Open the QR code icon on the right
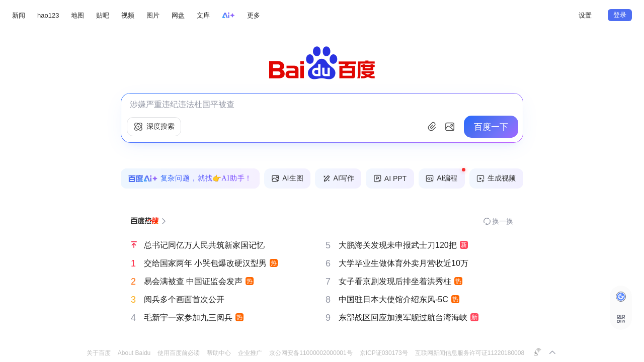 coord(621,319)
